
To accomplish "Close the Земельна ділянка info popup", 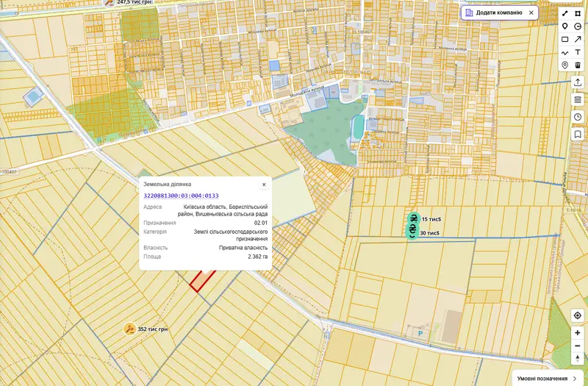I will (x=264, y=185).
